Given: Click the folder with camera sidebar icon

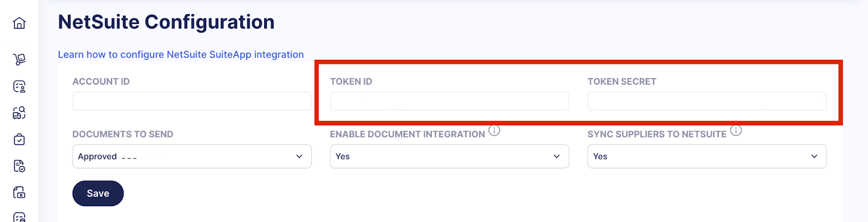Looking at the screenshot, I should [19, 193].
